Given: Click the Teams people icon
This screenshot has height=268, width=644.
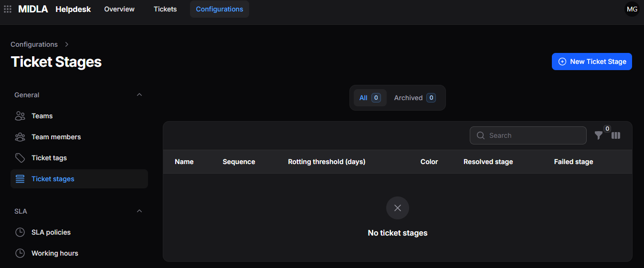Looking at the screenshot, I should point(20,116).
